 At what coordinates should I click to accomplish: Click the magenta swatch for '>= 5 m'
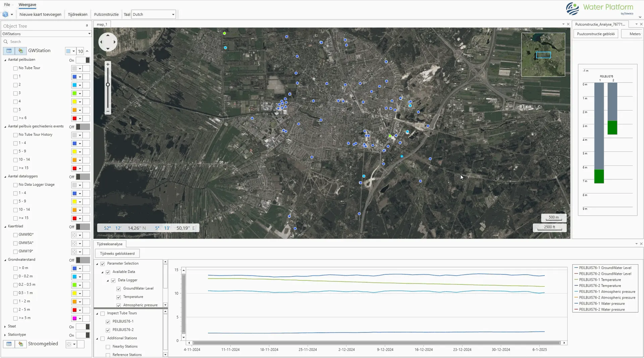tap(74, 318)
